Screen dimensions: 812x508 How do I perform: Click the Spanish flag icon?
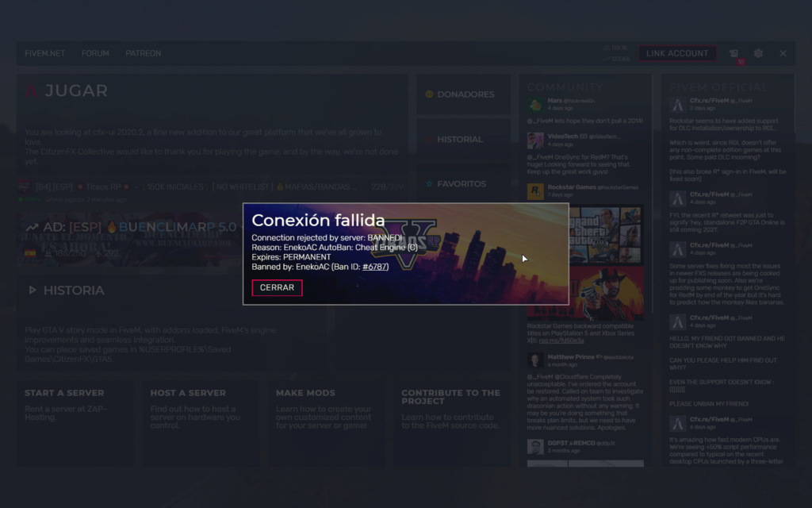[30, 253]
